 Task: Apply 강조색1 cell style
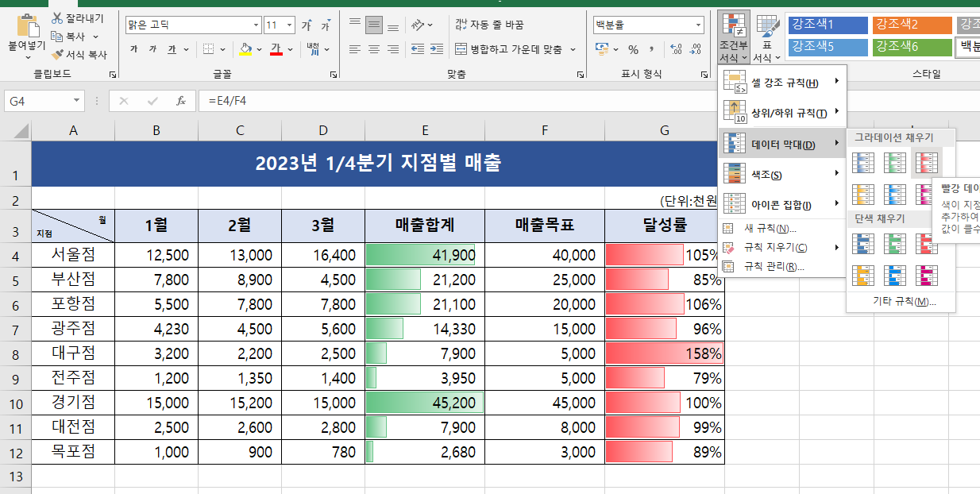point(828,25)
